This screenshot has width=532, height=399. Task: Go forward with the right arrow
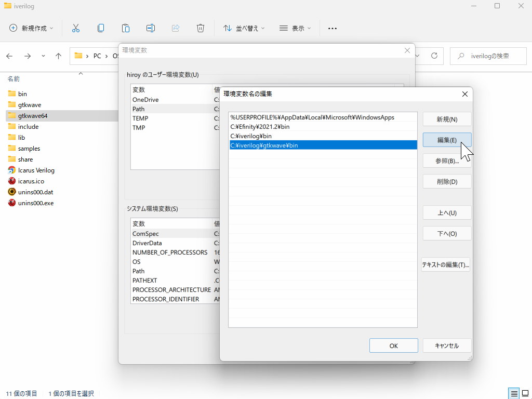click(28, 56)
